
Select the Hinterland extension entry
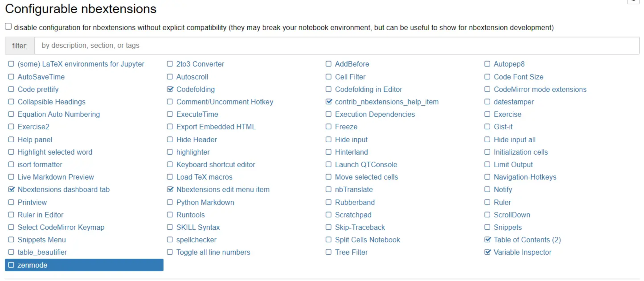click(351, 152)
